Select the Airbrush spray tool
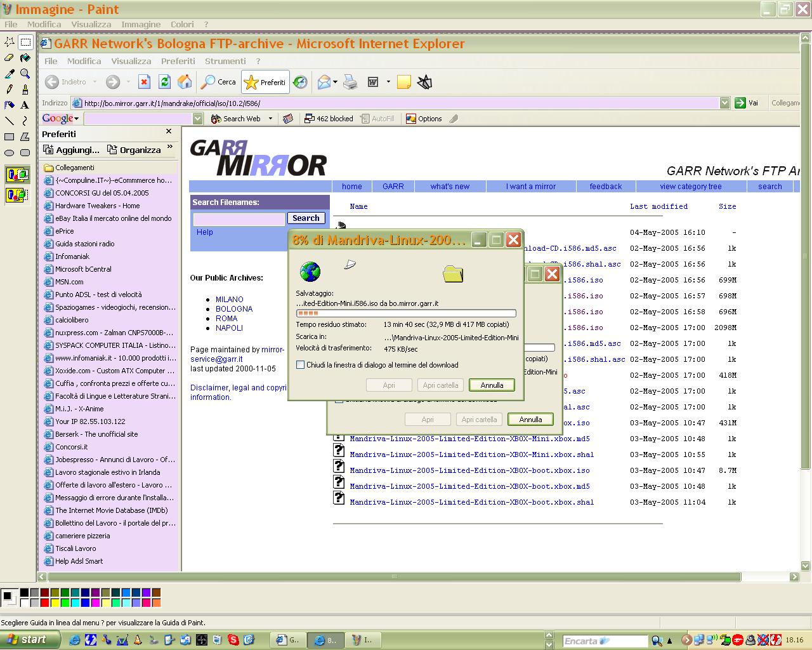The height and width of the screenshot is (650, 812). (10, 105)
